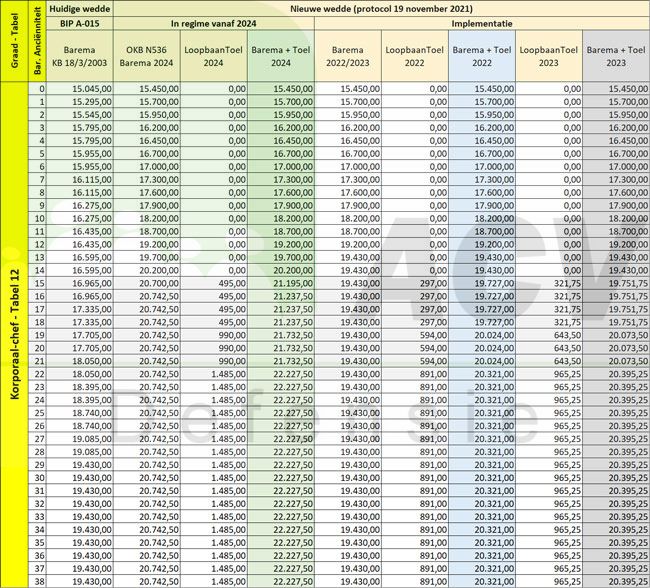Click the 'Implementatie' header cell
The image size is (650, 588).
pos(482,23)
